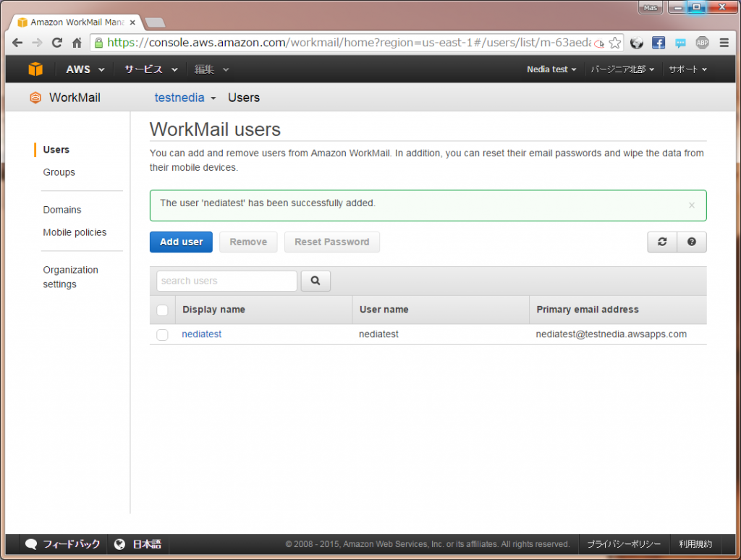Click the 日本語 language selector
The width and height of the screenshot is (741, 560).
(147, 544)
